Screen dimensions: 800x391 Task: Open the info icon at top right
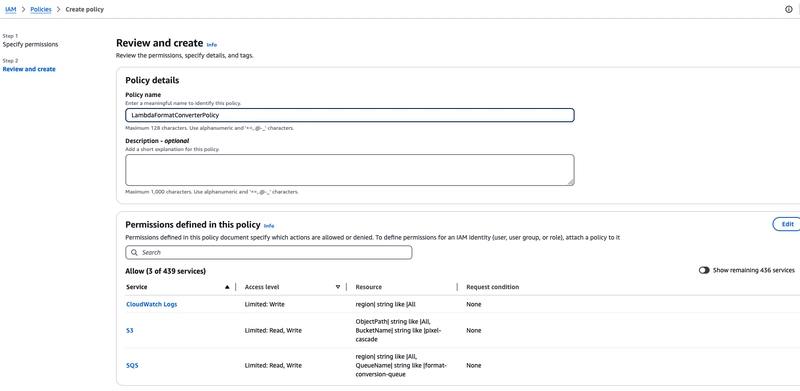coord(789,9)
